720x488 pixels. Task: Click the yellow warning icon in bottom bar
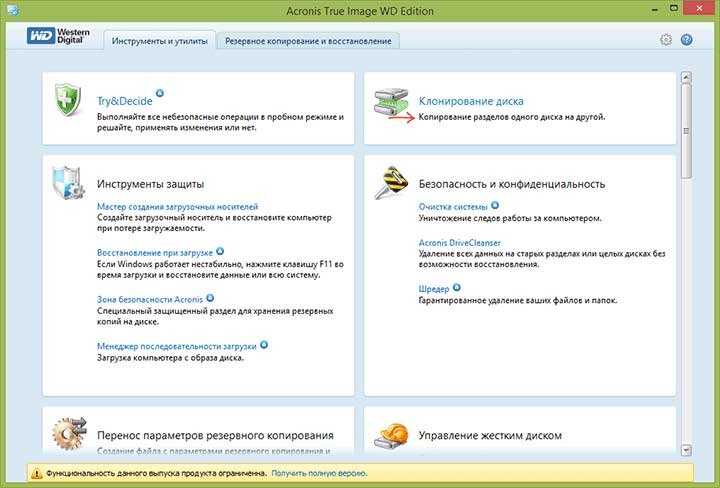pos(36,473)
